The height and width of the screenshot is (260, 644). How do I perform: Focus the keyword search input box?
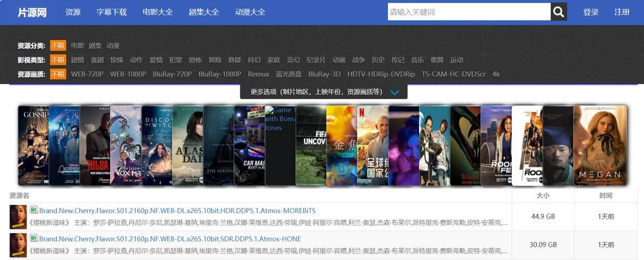pos(469,12)
